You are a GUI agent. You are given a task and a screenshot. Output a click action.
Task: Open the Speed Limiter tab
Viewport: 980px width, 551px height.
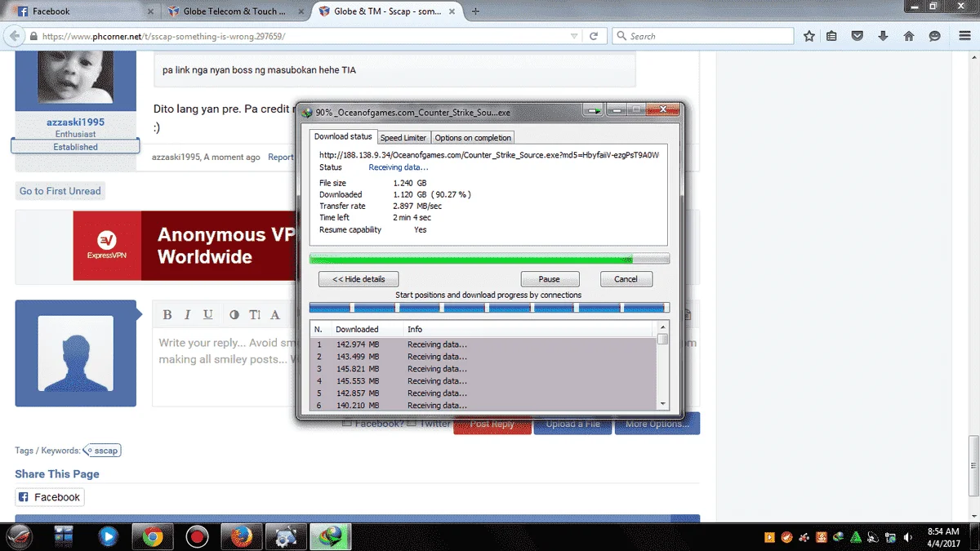(403, 137)
